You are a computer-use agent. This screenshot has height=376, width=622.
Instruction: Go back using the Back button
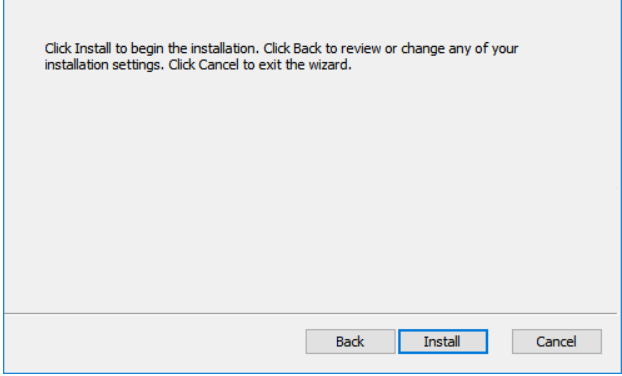tap(350, 341)
